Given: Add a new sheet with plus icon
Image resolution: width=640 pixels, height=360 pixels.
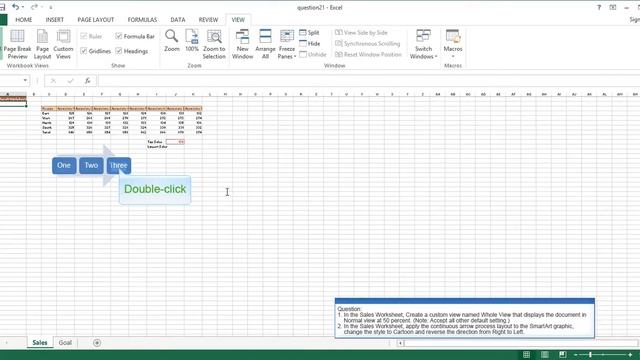Looking at the screenshot, I should pyautogui.click(x=97, y=343).
